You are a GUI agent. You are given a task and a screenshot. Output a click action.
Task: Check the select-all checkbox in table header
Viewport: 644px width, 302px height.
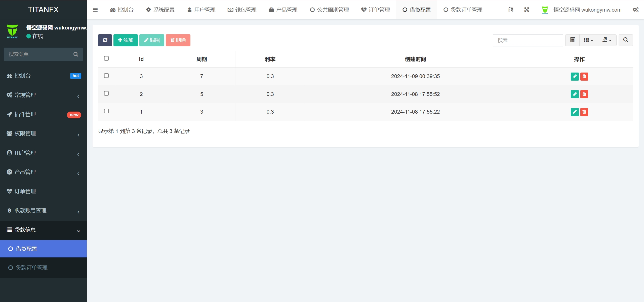(106, 58)
